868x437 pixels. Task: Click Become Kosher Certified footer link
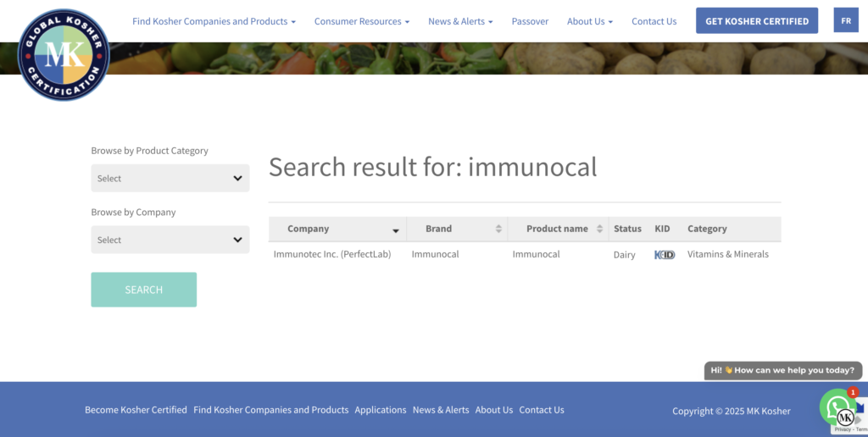[136, 410]
